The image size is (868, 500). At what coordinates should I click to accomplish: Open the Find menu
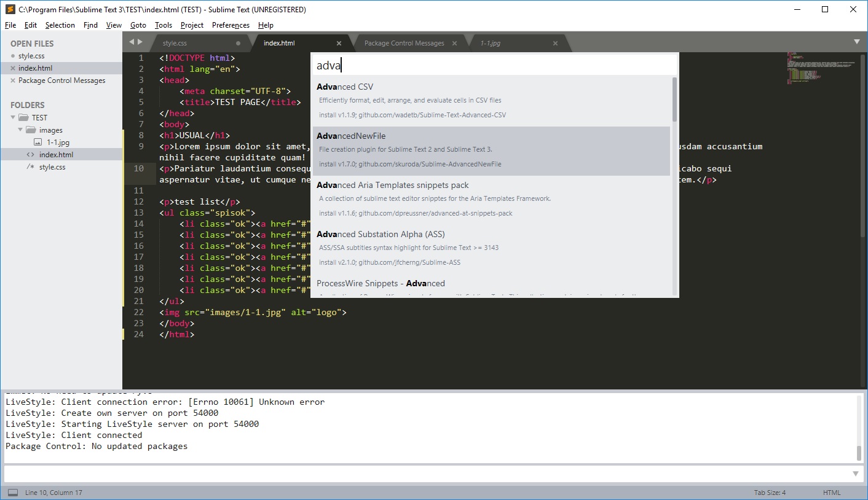(90, 25)
